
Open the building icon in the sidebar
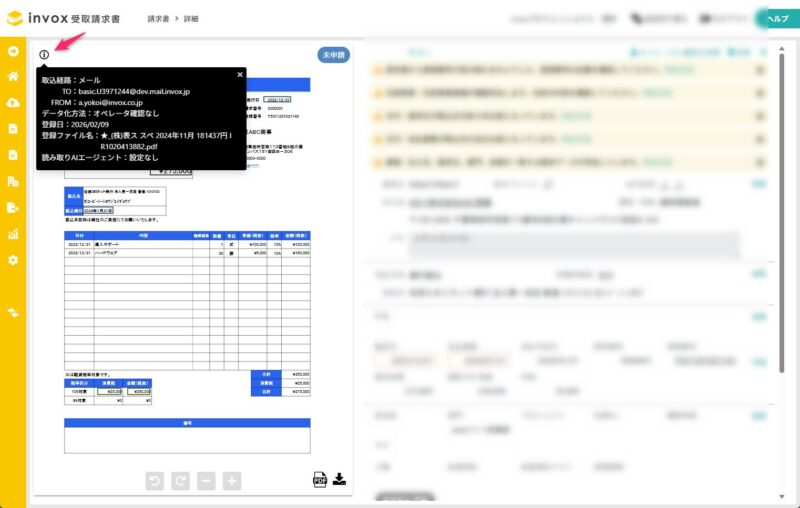click(13, 181)
